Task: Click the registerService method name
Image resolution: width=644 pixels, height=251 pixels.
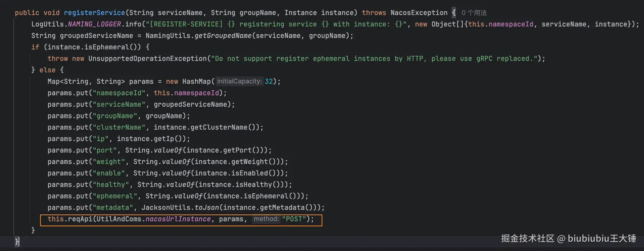Action: tap(95, 13)
